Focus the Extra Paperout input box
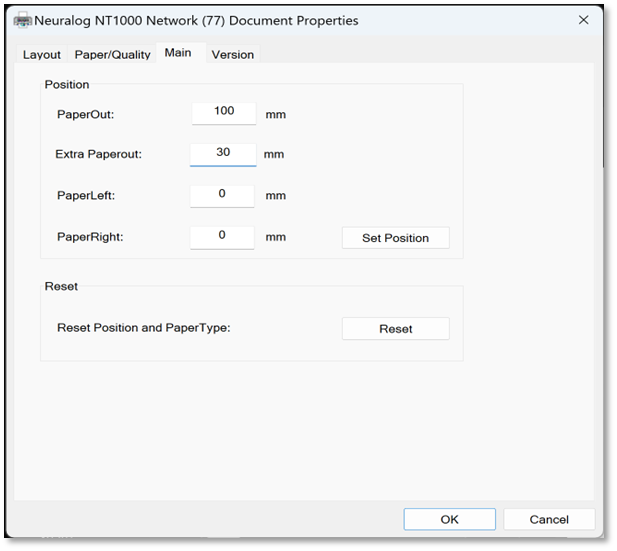617x551 pixels. [x=222, y=153]
